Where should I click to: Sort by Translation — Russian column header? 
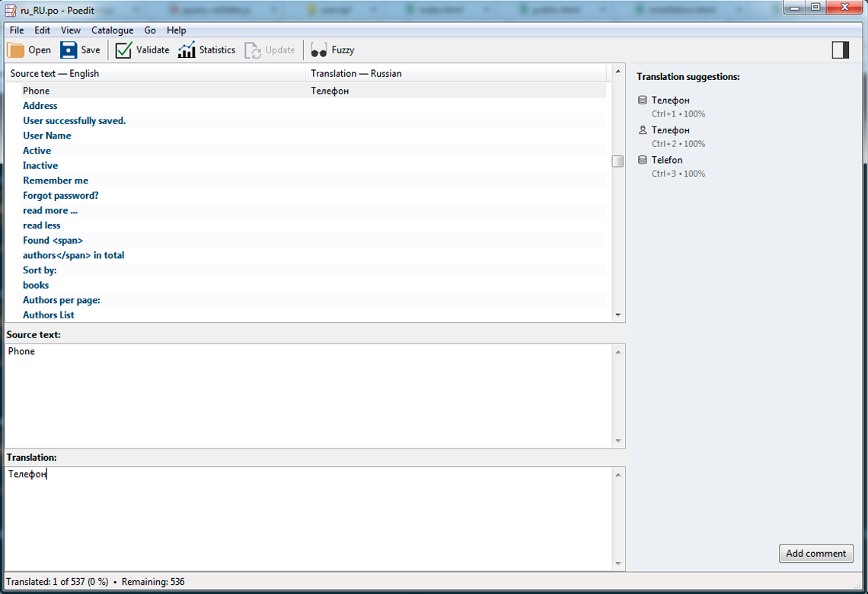[x=457, y=74]
